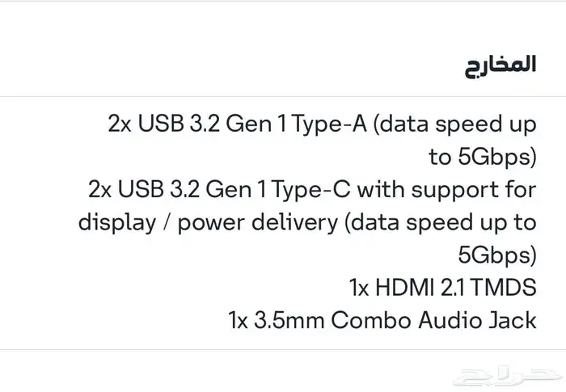Click "2x" at the start of the Type-A line
Viewport: 566px width, 392px height.
[x=120, y=125]
